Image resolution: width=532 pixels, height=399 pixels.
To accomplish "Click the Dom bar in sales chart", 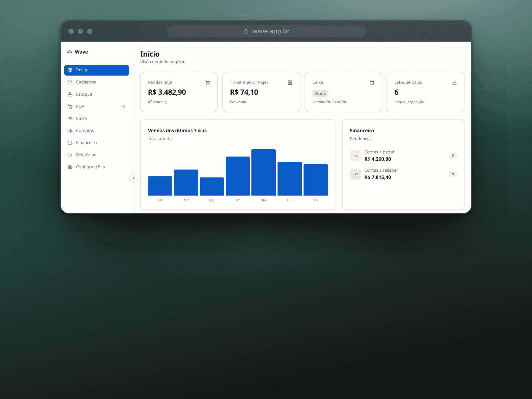I will coord(186,183).
